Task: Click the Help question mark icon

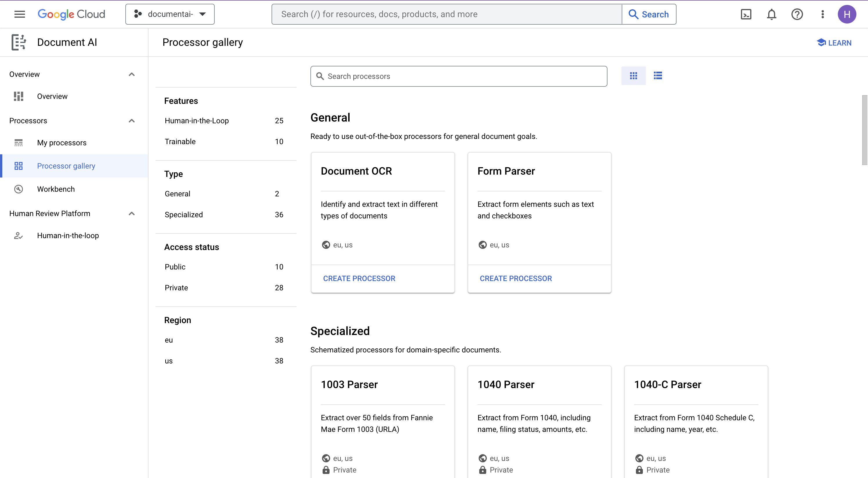Action: coord(798,14)
